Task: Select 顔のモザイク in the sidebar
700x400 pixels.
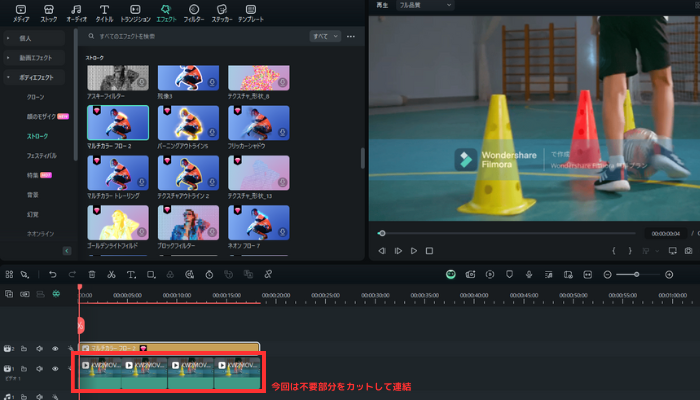Action: [x=41, y=117]
